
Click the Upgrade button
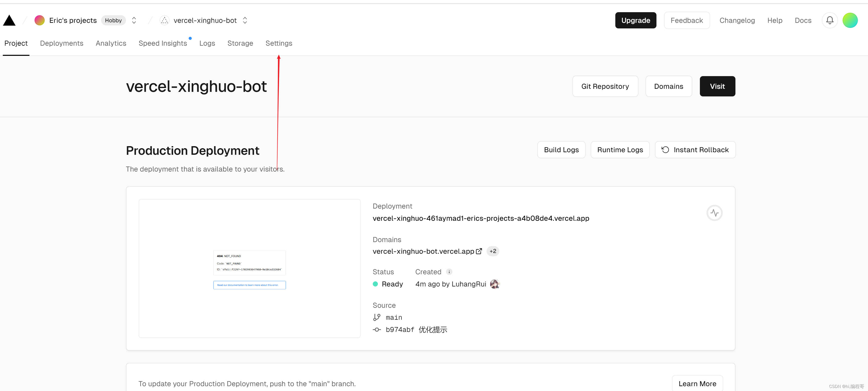click(635, 21)
